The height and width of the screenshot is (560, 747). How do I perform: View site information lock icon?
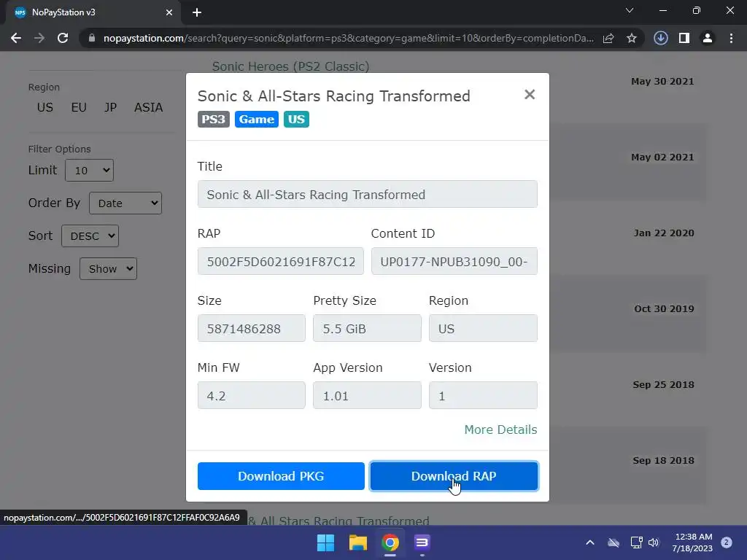coord(92,38)
